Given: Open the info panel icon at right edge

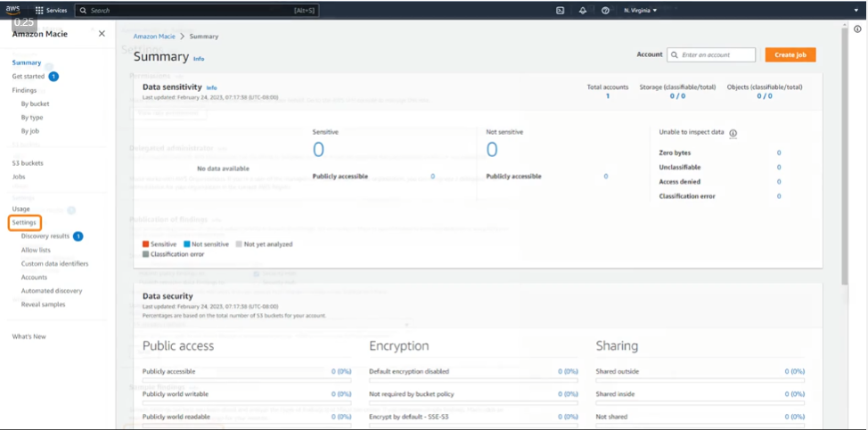Looking at the screenshot, I should (x=857, y=29).
